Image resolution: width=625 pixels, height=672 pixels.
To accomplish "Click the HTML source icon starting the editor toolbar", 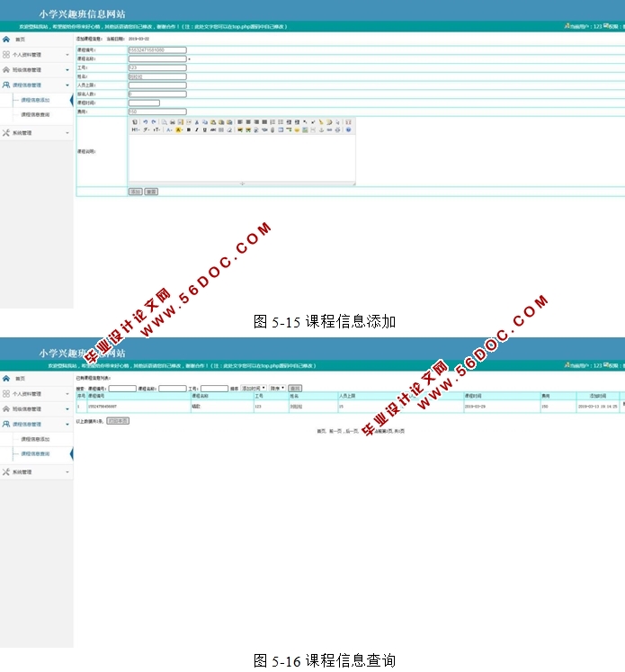I will click(135, 121).
